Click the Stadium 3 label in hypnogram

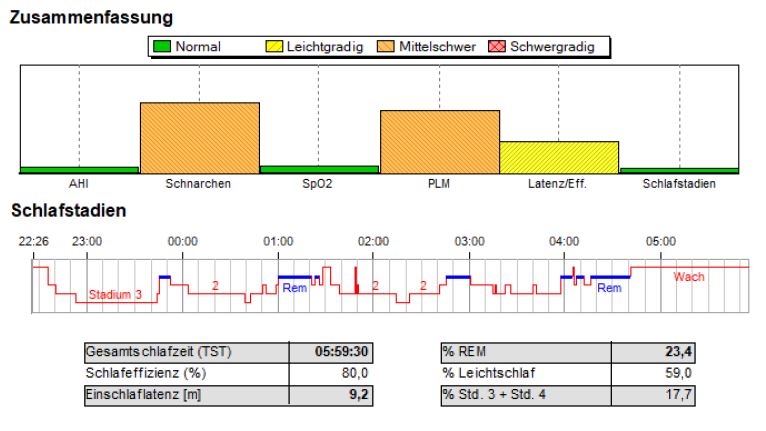pos(115,295)
